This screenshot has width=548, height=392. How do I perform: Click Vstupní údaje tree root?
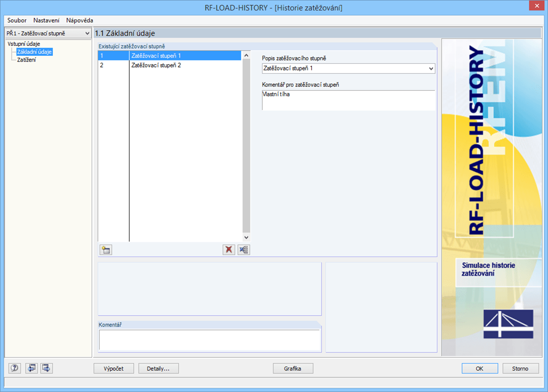pos(24,44)
